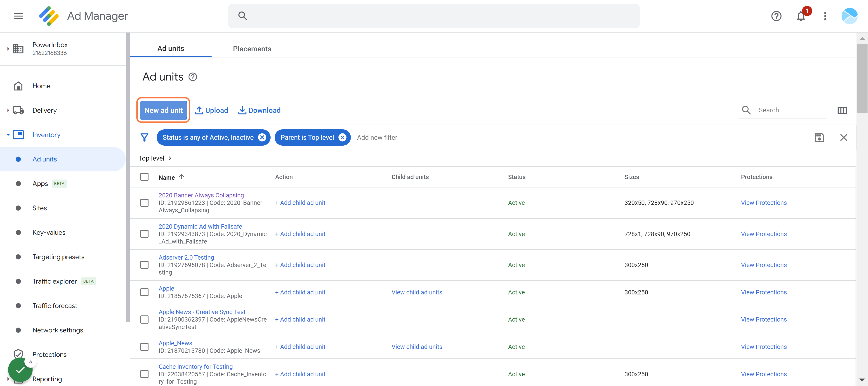This screenshot has width=868, height=386.
Task: Click the Home house icon in sidebar
Action: 18,86
